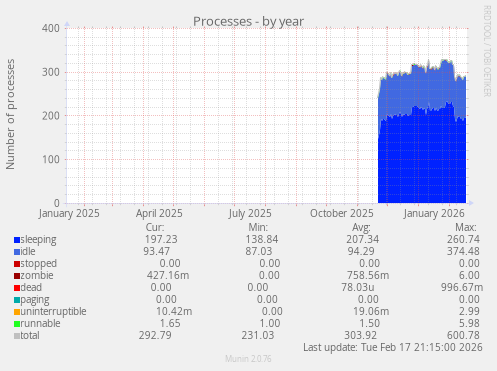The image size is (497, 371).
Task: Click runnable average value 1.50
Action: [370, 323]
